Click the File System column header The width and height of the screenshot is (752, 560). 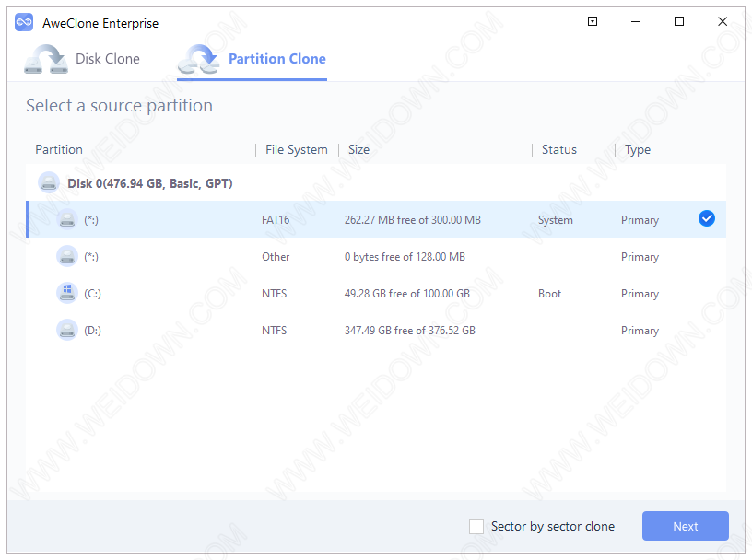coord(297,149)
